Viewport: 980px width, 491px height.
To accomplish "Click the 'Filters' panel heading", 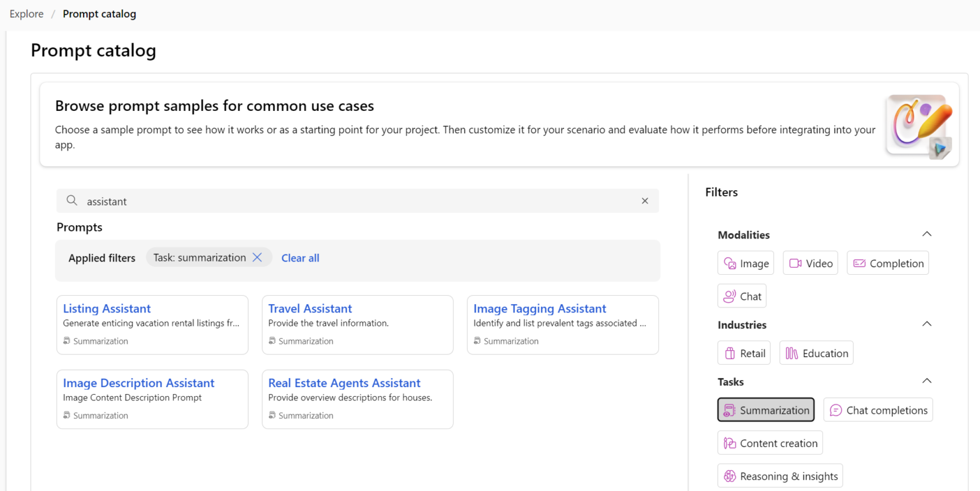I will pyautogui.click(x=722, y=192).
